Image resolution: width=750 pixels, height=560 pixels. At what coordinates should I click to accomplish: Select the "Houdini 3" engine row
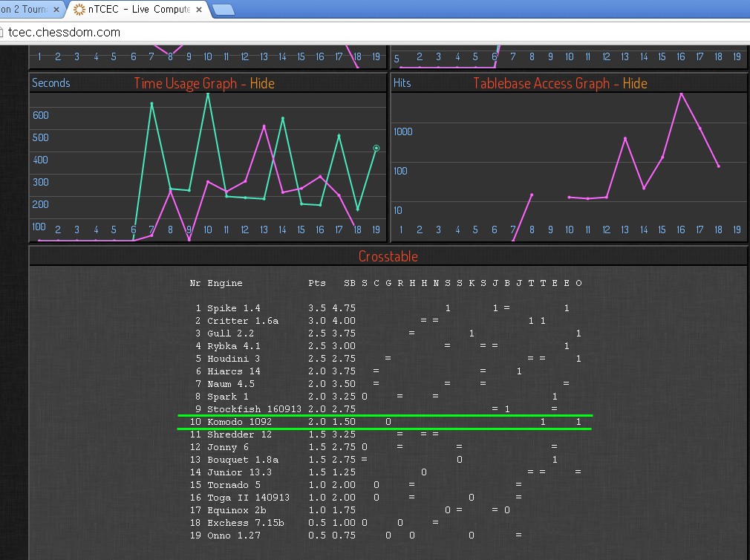point(385,358)
